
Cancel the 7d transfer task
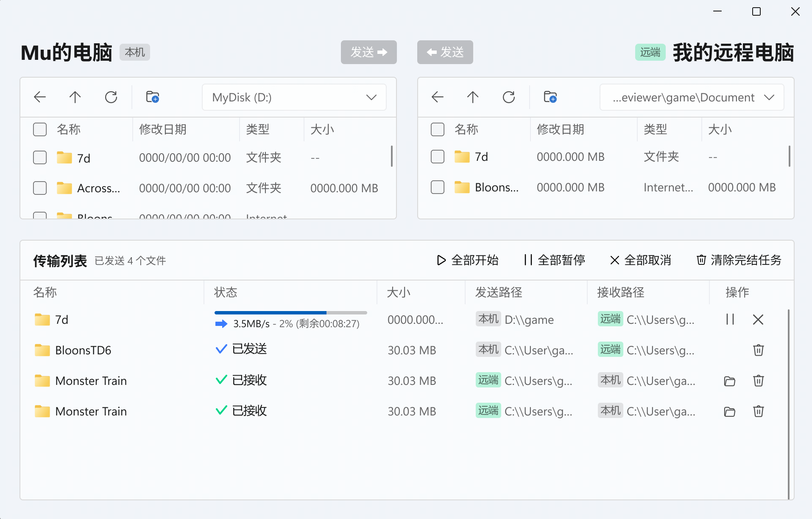click(758, 320)
